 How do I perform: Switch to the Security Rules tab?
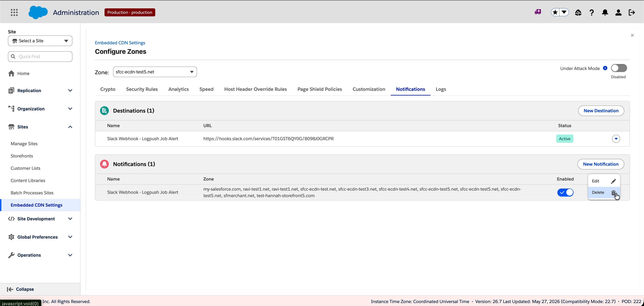[x=142, y=89]
